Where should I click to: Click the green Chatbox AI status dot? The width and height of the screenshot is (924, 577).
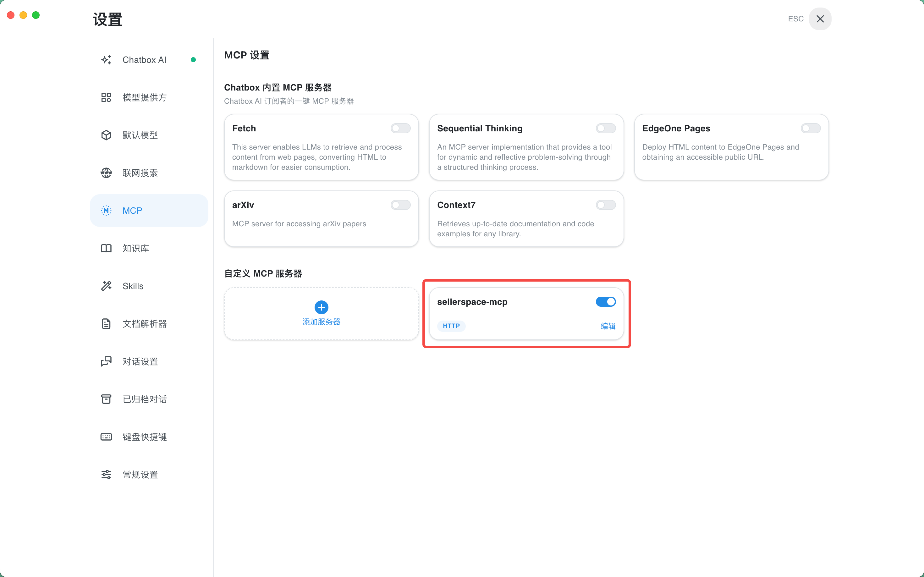coord(193,60)
